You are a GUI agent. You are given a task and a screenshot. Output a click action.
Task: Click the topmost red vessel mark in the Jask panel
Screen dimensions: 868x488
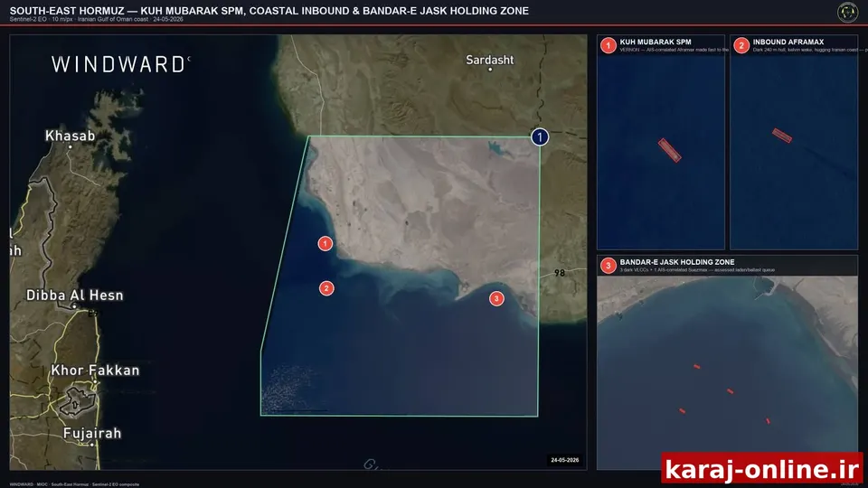click(x=697, y=366)
